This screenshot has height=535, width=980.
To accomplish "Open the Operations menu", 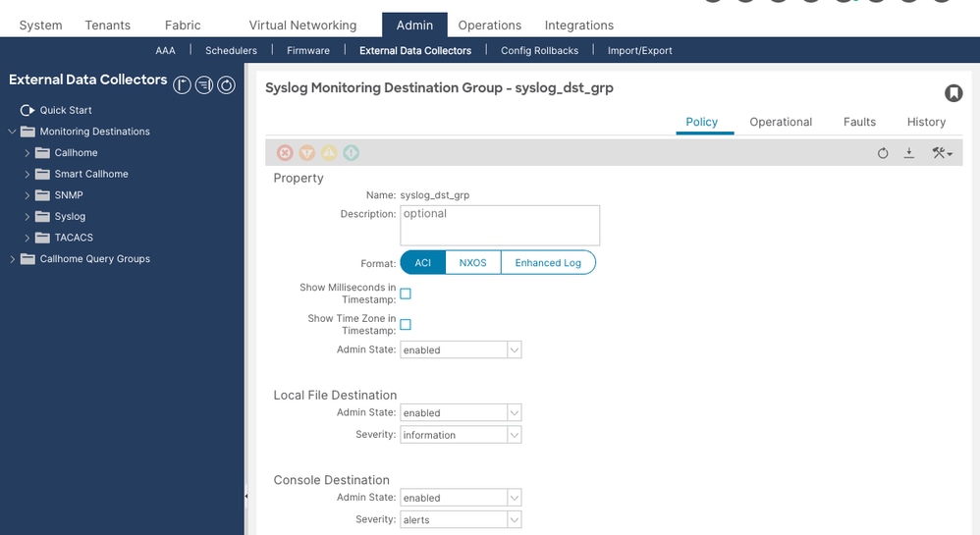I will click(489, 25).
